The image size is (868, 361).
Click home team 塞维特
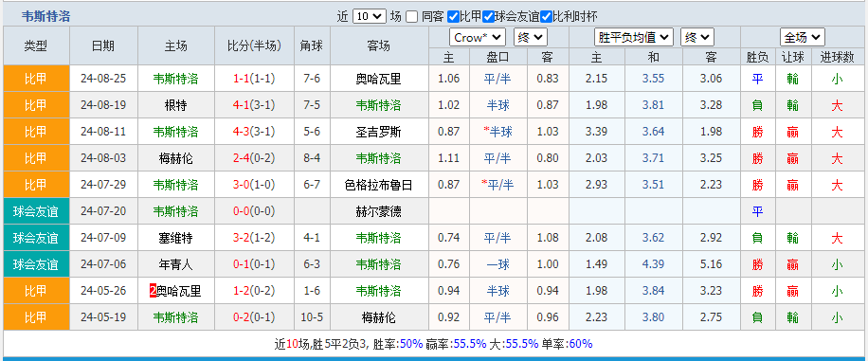pos(176,238)
